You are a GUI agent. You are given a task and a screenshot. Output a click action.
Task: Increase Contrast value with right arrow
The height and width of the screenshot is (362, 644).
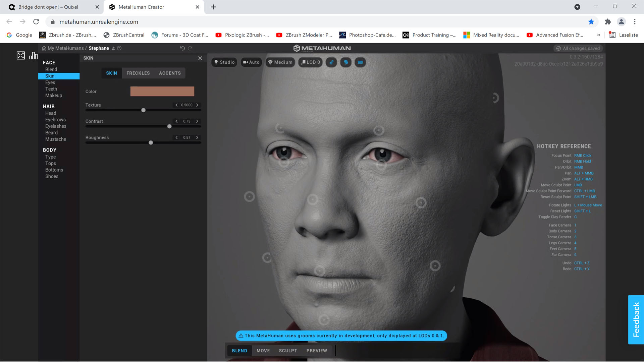(197, 121)
